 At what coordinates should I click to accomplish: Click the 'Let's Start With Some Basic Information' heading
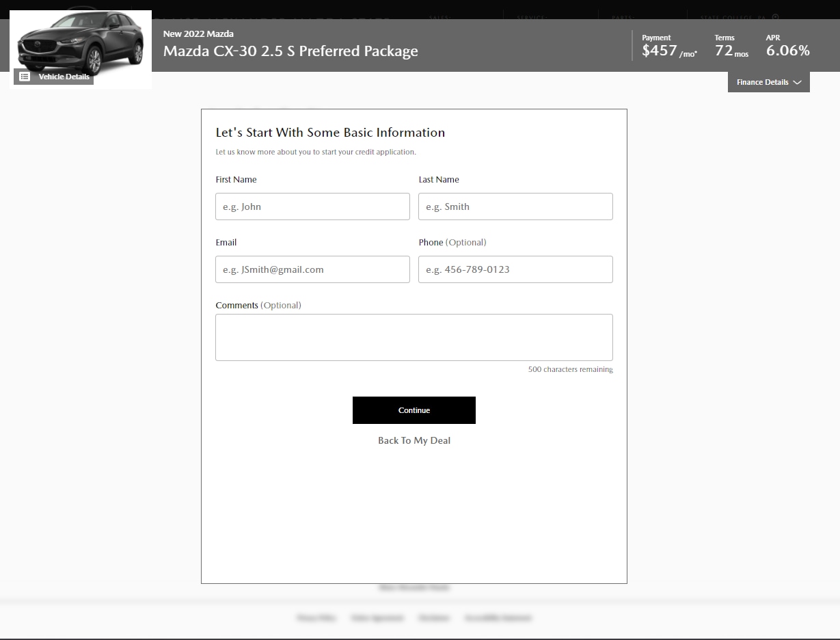(330, 133)
